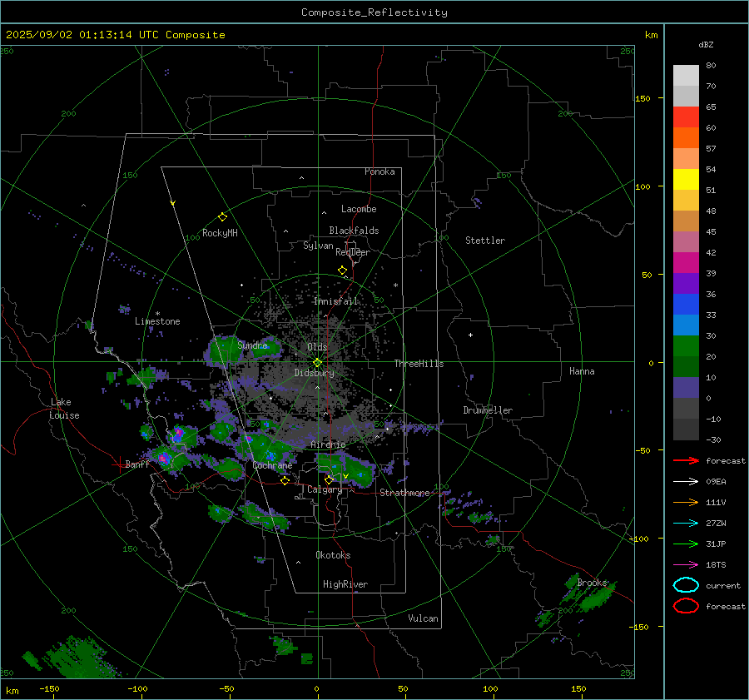The height and width of the screenshot is (700, 749).
Task: Click the light blue 33-30 dBZ swatch
Action: 686,325
